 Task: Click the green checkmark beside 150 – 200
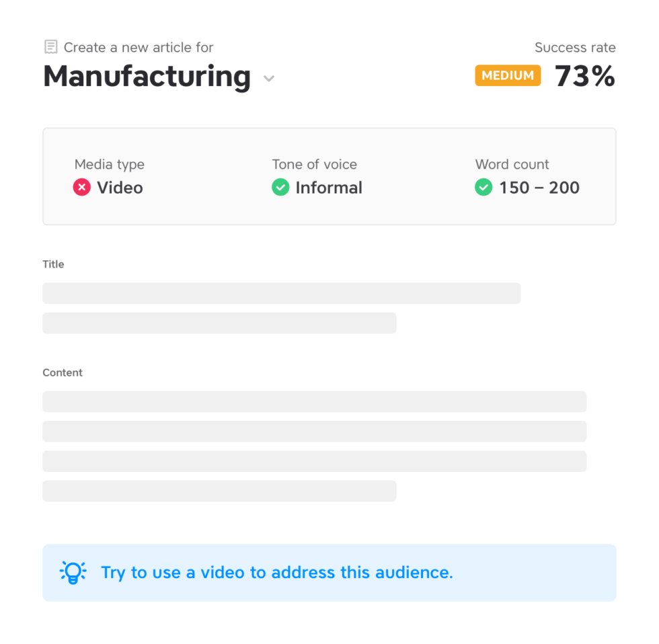(x=483, y=188)
